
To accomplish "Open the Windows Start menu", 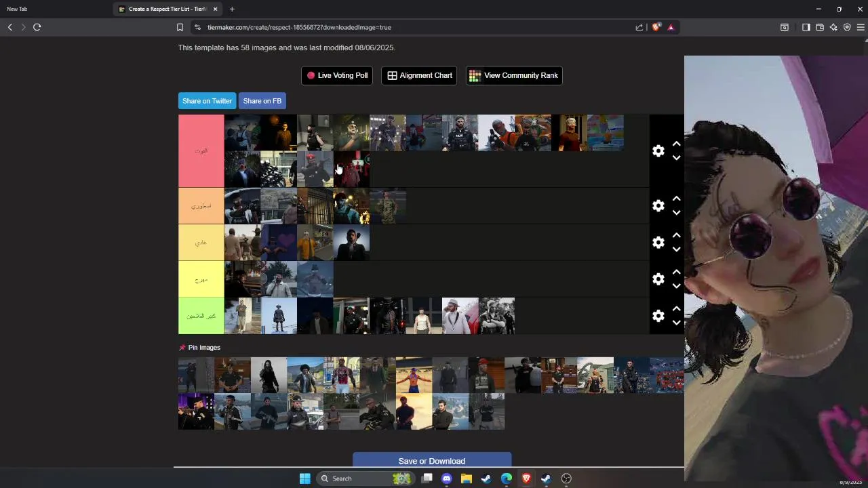I will [305, 479].
